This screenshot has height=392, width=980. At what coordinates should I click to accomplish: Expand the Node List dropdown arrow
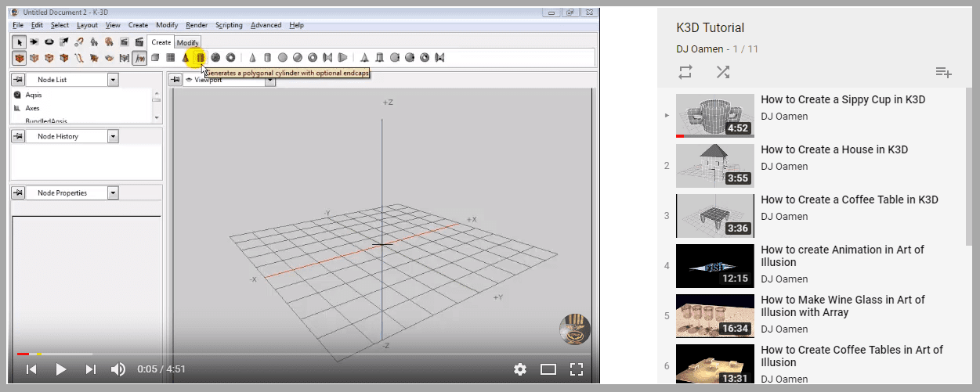click(x=112, y=80)
